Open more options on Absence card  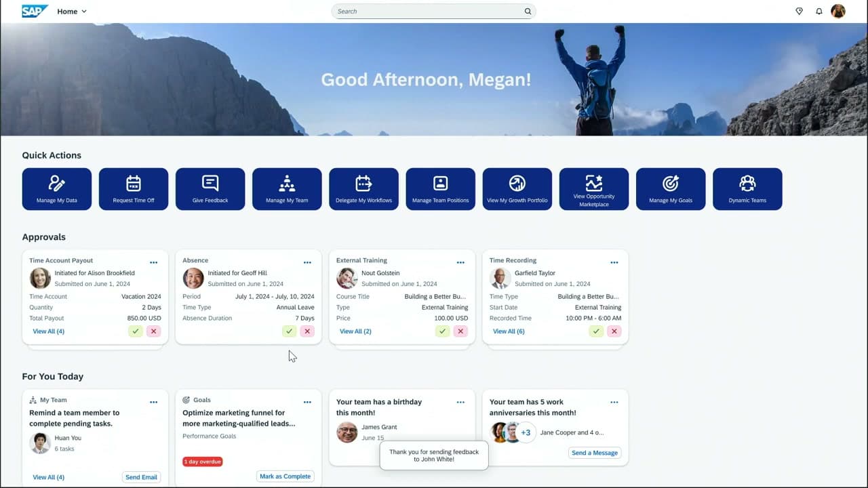tap(307, 262)
